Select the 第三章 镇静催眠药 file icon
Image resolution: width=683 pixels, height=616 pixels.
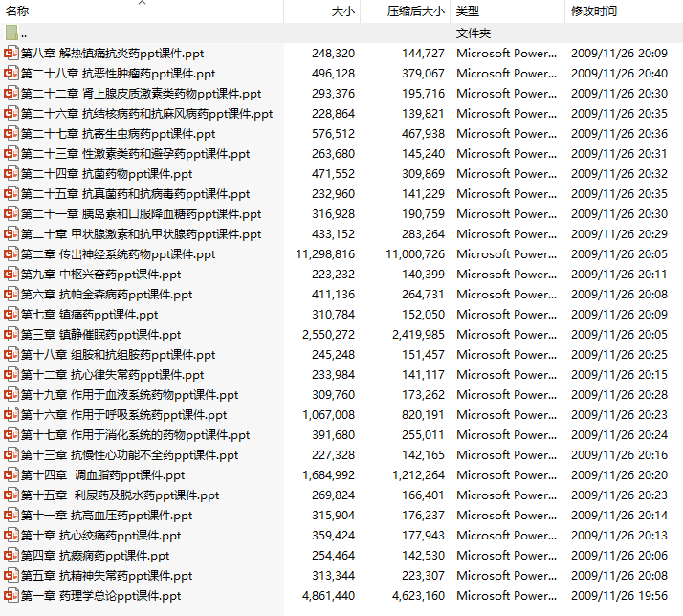click(11, 334)
